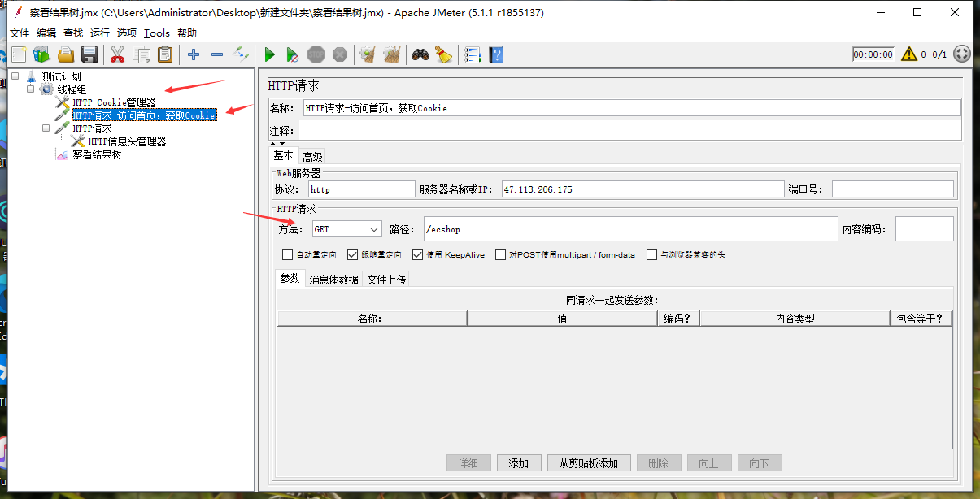The image size is (980, 499).
Task: Click the 名称 input field
Action: [632, 108]
